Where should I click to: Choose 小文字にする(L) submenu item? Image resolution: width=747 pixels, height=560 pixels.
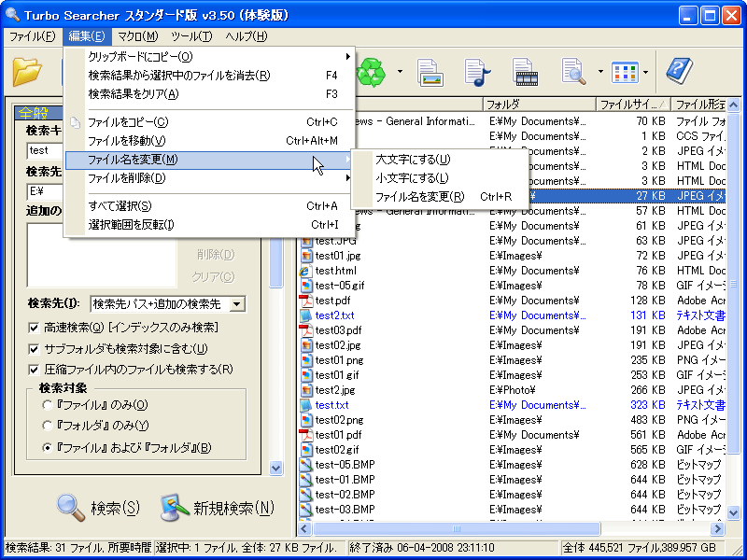pyautogui.click(x=439, y=178)
